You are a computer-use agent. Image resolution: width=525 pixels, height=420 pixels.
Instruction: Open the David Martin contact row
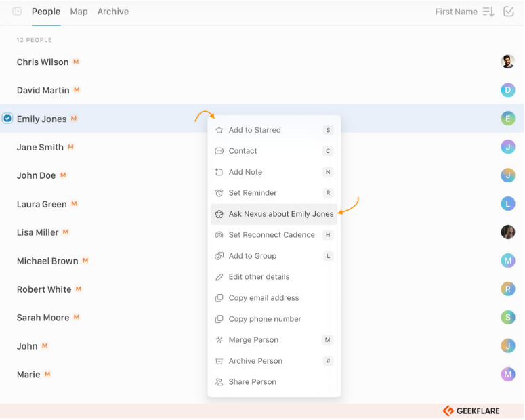click(262, 90)
